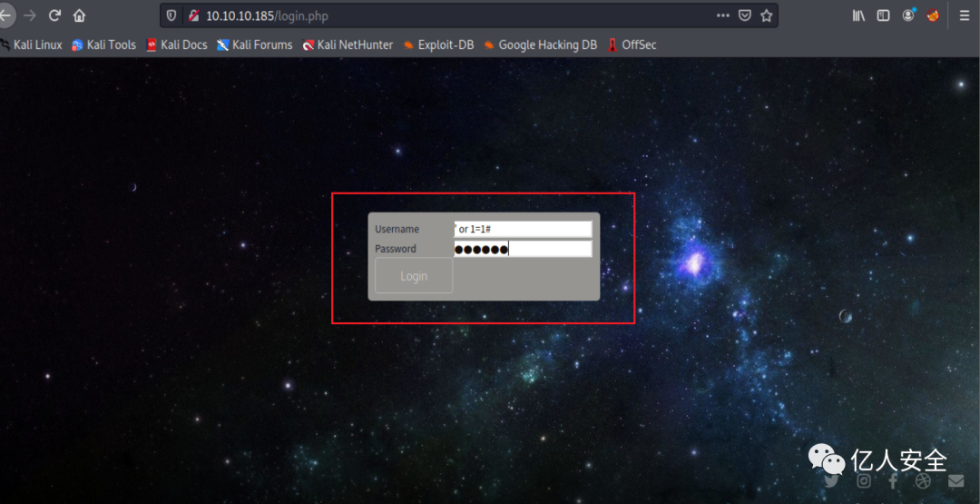Bookmark this page with the star

click(x=767, y=15)
